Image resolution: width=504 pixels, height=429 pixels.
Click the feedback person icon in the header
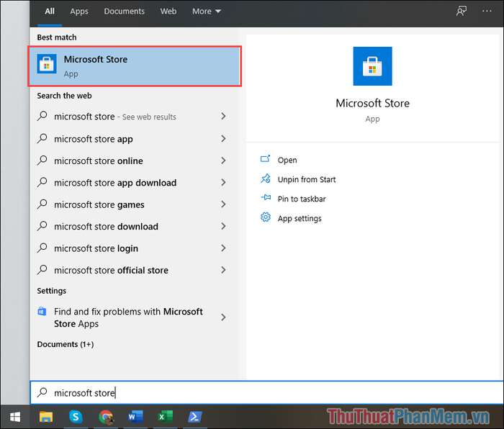[461, 11]
